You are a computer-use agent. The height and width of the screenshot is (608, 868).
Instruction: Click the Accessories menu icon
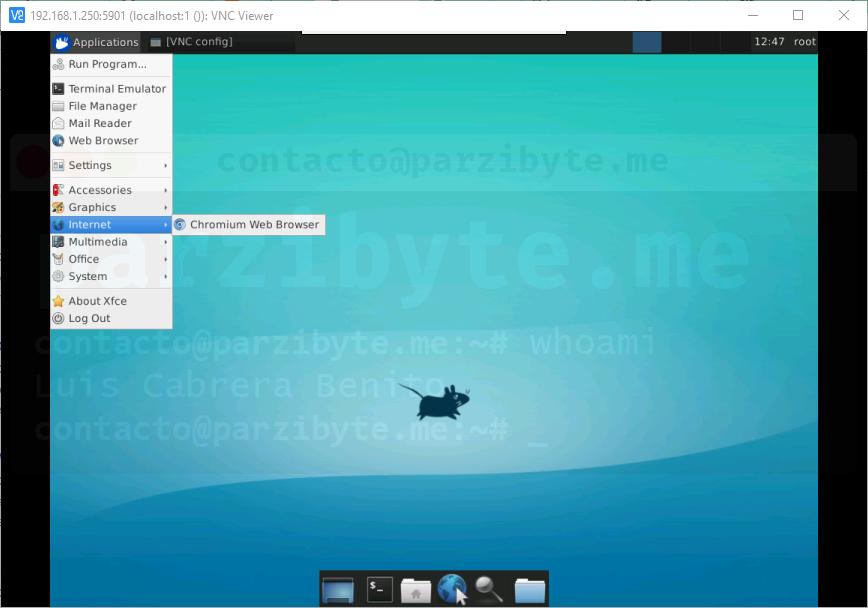click(58, 190)
